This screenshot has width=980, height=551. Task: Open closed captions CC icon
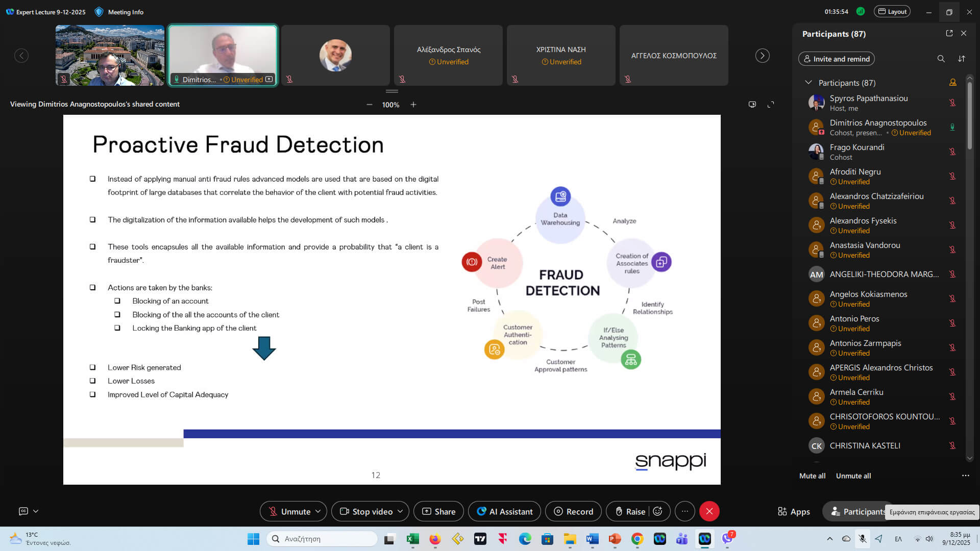tap(23, 511)
